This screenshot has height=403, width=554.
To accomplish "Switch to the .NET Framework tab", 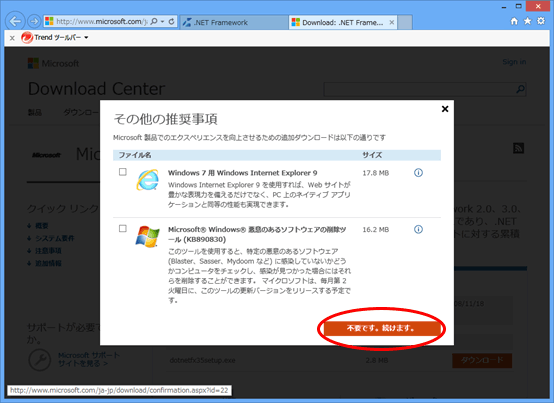I will 234,23.
